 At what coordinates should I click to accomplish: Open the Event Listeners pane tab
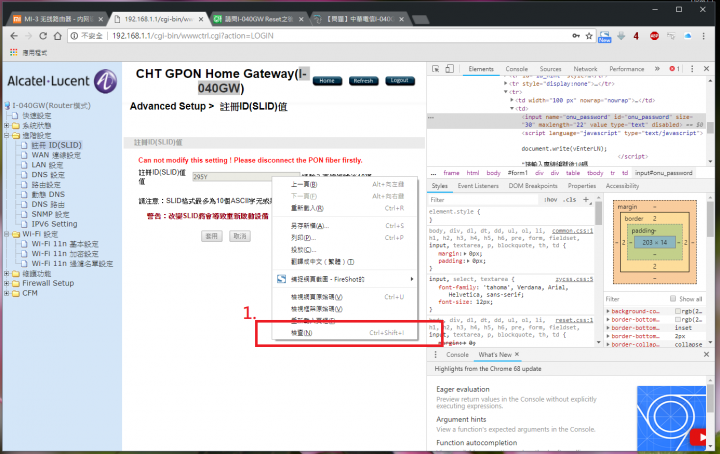(478, 186)
